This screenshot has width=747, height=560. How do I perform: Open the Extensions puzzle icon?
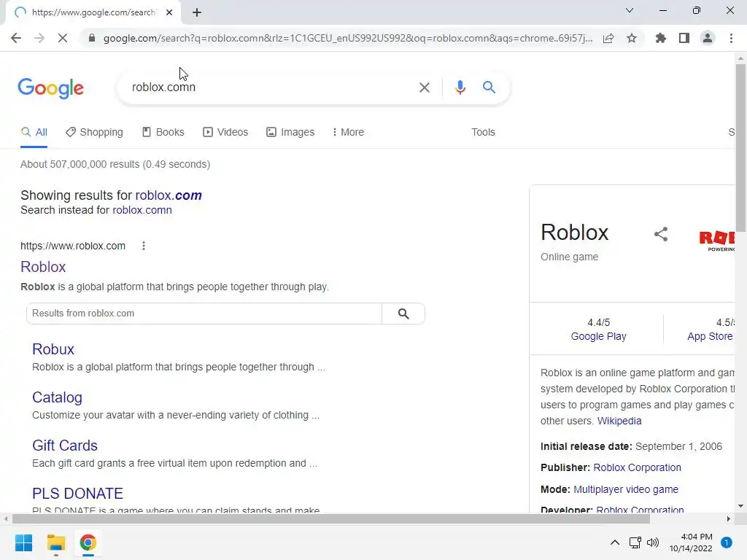660,38
